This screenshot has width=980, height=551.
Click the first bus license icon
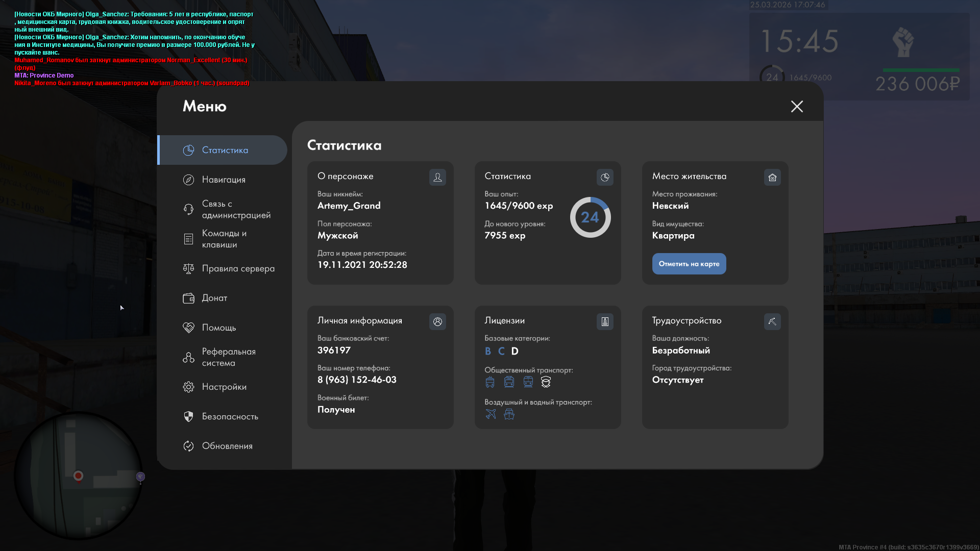[x=490, y=382]
